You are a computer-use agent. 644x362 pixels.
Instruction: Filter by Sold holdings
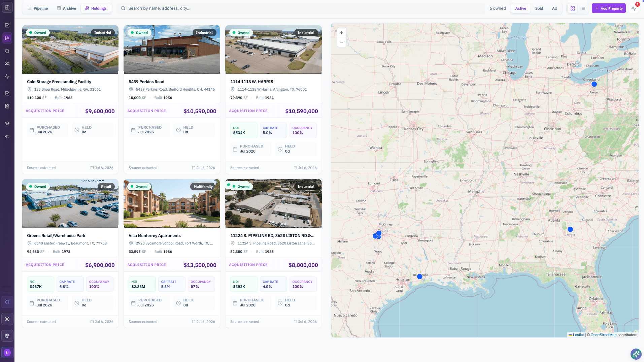[539, 8]
